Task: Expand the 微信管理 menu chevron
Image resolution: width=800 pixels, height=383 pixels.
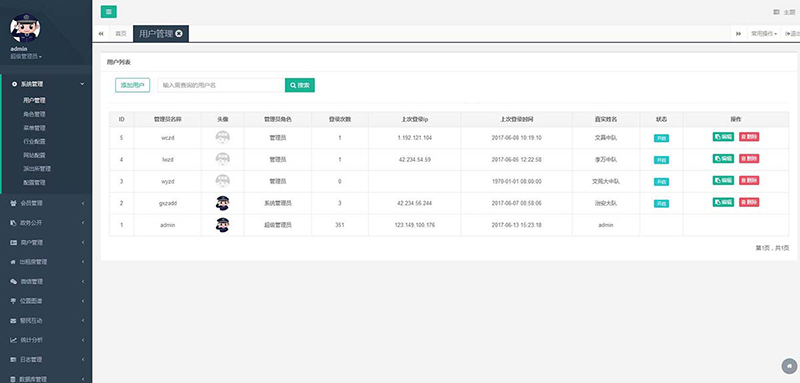Action: coord(83,282)
